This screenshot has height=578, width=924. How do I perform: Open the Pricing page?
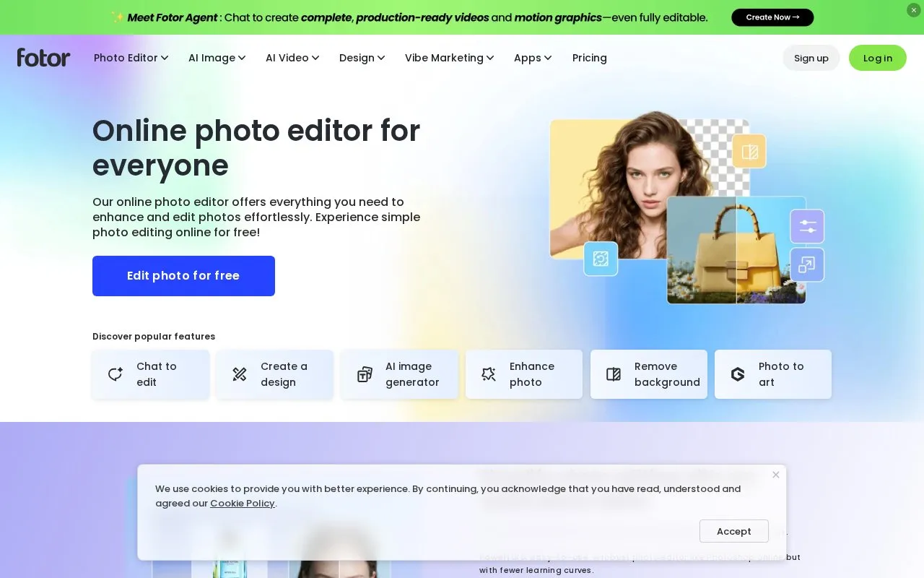[x=590, y=58]
